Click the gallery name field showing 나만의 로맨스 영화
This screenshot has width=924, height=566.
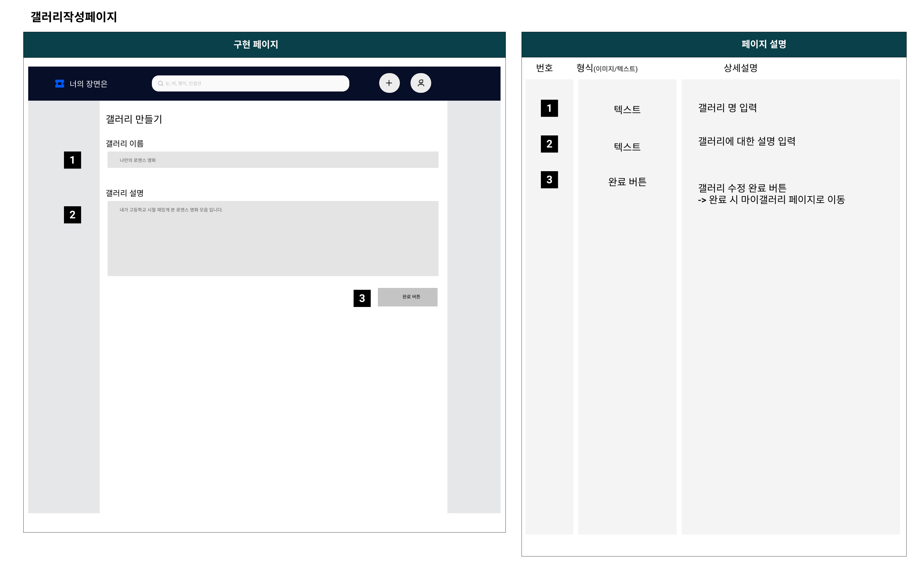(x=273, y=160)
